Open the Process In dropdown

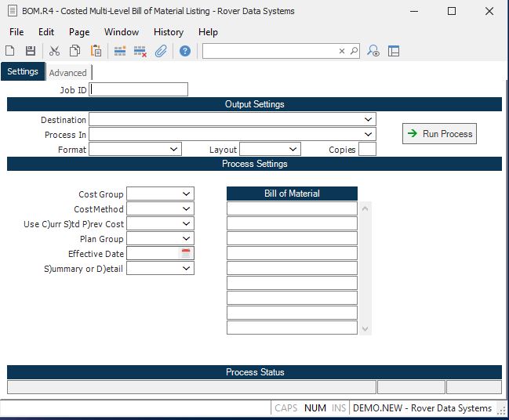(369, 135)
